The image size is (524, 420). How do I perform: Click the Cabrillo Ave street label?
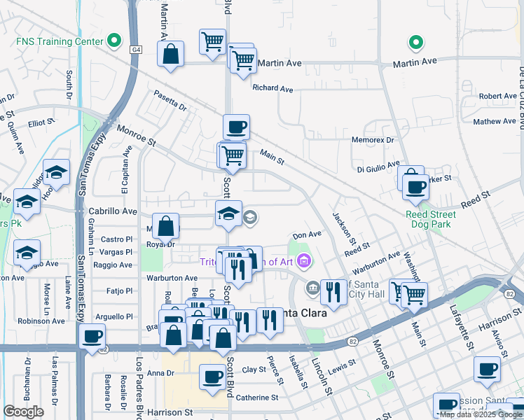coord(113,211)
